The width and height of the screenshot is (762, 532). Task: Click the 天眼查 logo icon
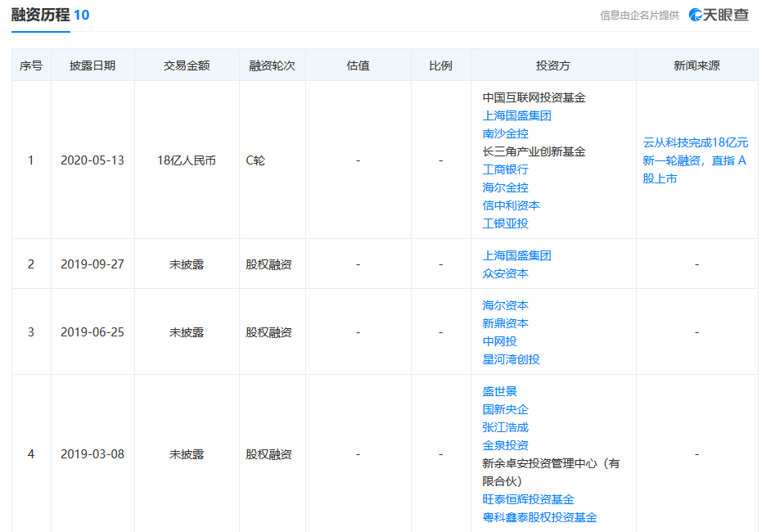click(x=719, y=15)
